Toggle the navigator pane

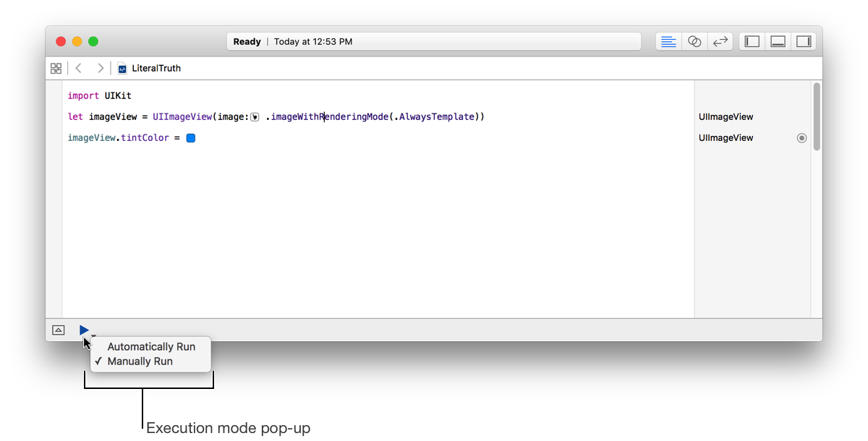(752, 42)
